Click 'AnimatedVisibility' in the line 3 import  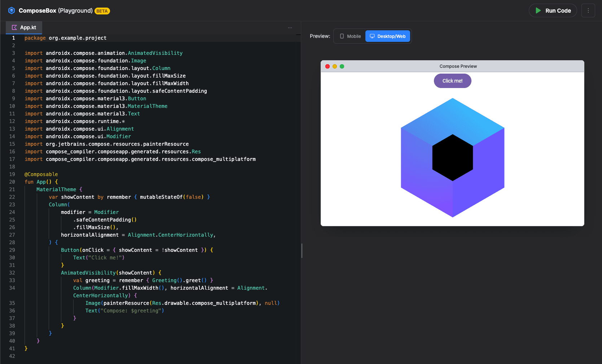(x=155, y=53)
